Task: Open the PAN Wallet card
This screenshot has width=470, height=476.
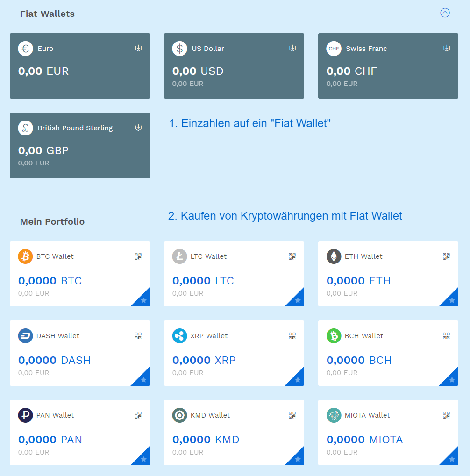Action: 80,432
